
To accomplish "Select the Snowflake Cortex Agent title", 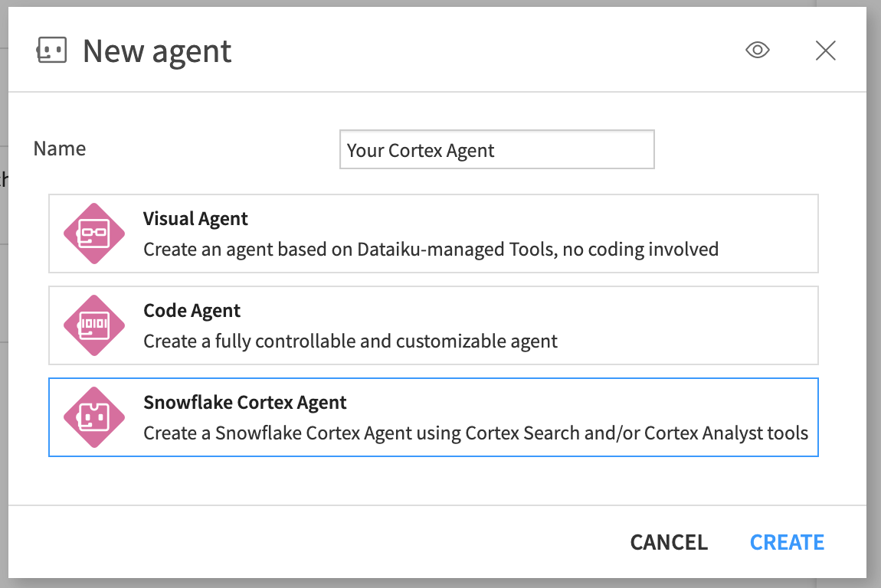I will pyautogui.click(x=244, y=403).
